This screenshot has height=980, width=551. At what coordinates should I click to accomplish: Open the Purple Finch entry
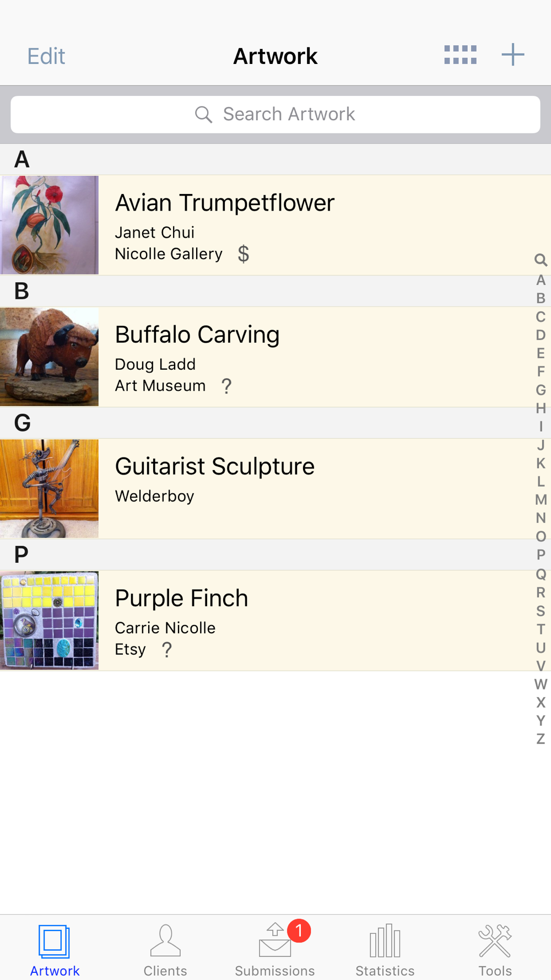275,621
